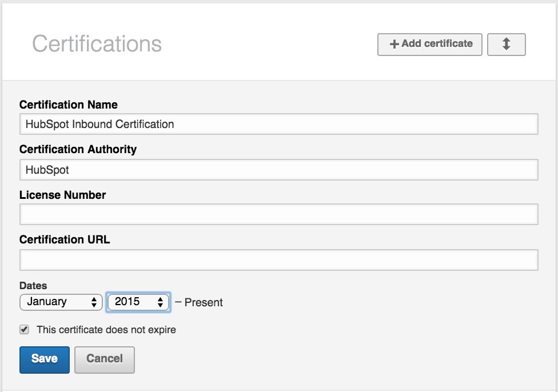This screenshot has width=558, height=392.
Task: Click the Certifications heading
Action: click(x=97, y=44)
